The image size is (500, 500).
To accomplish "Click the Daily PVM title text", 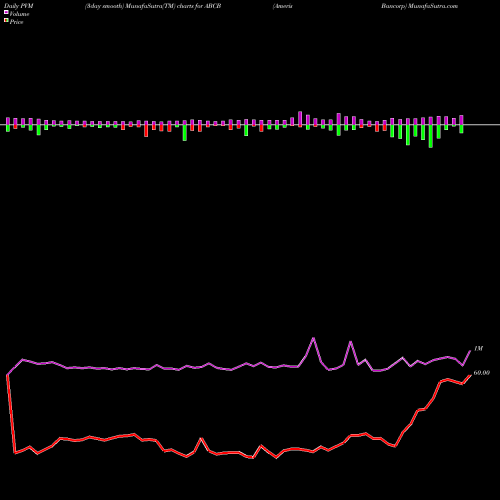I will [19, 6].
